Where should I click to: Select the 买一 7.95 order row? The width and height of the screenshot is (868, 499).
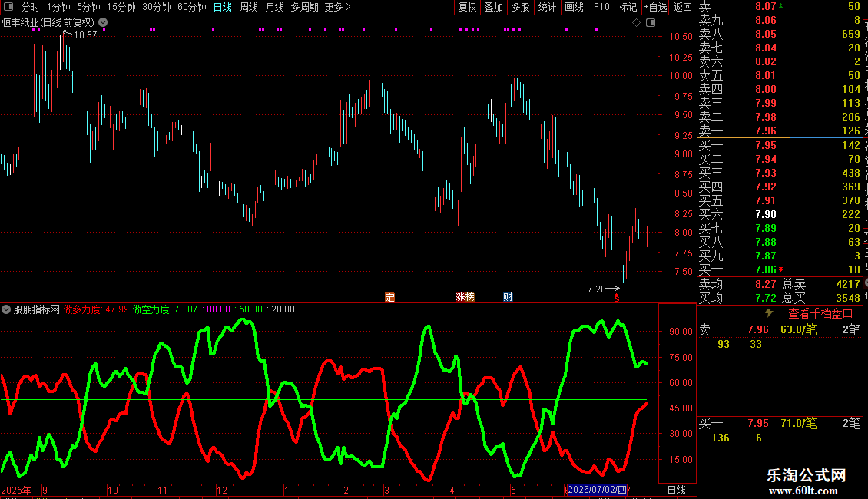780,145
